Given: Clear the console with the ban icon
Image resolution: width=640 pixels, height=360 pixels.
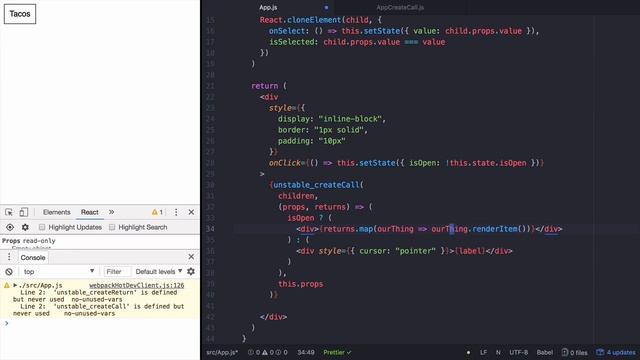Looking at the screenshot, I should tap(9, 271).
